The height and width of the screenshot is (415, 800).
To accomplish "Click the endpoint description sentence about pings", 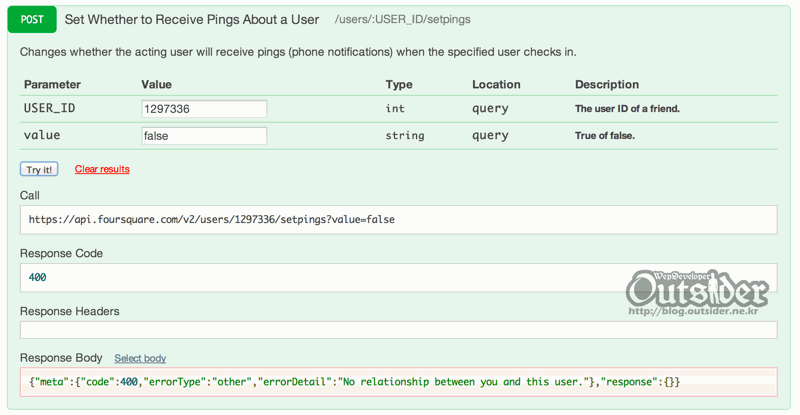I will 298,52.
